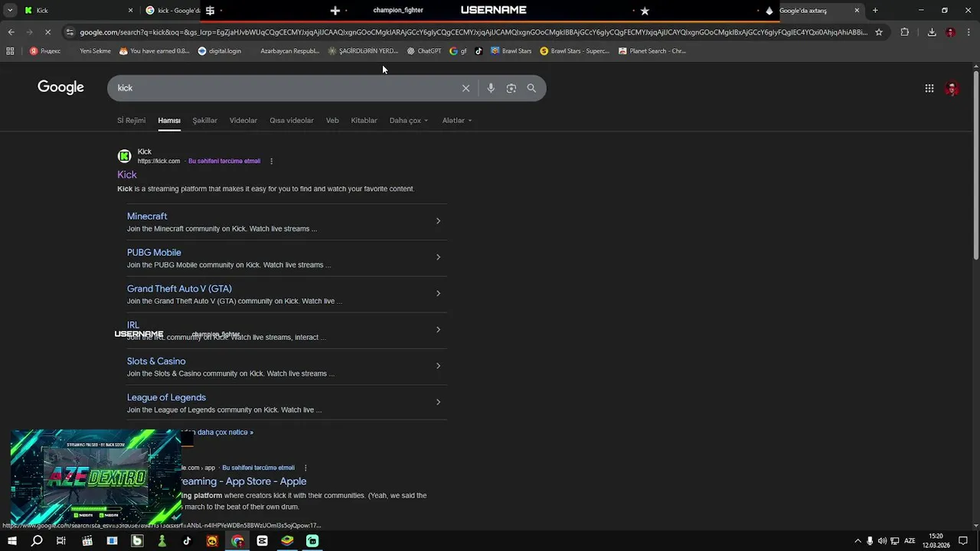Switch to Veb tab
Viewport: 980px width, 551px height.
point(332,120)
